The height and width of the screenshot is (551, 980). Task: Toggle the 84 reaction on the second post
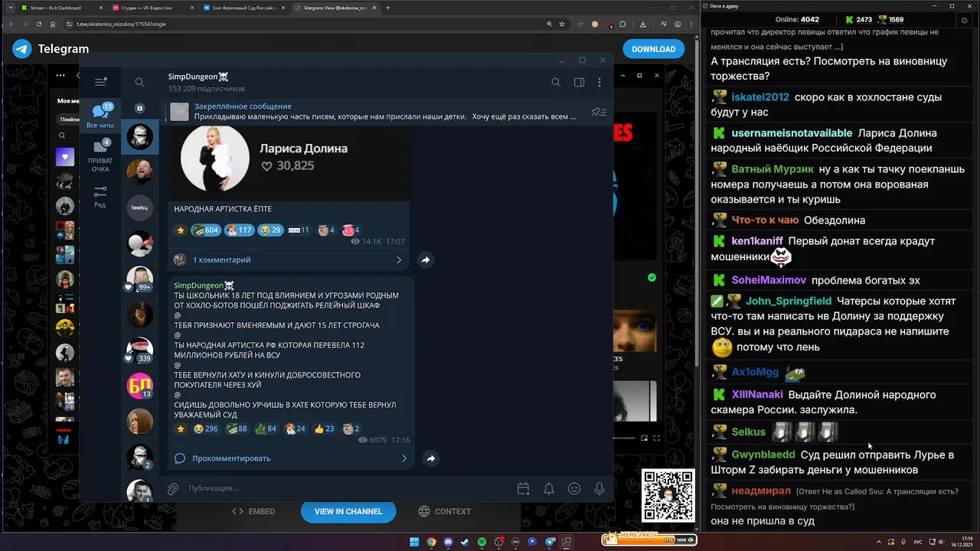click(266, 429)
